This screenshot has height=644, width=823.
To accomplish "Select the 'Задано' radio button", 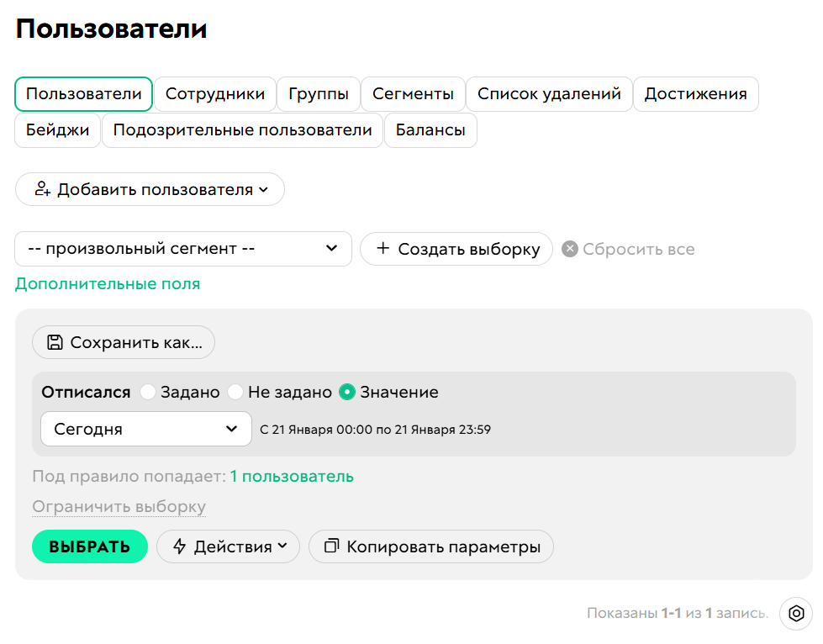I will point(148,392).
